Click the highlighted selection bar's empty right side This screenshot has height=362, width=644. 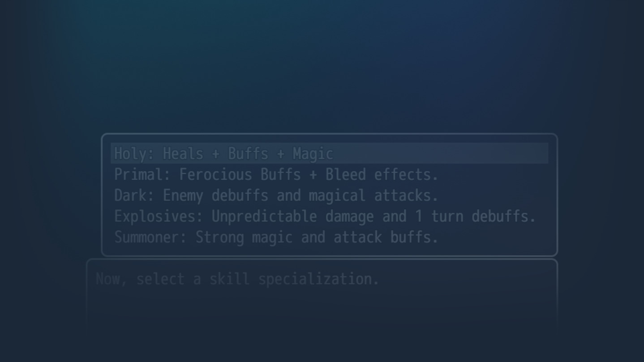[448, 153]
